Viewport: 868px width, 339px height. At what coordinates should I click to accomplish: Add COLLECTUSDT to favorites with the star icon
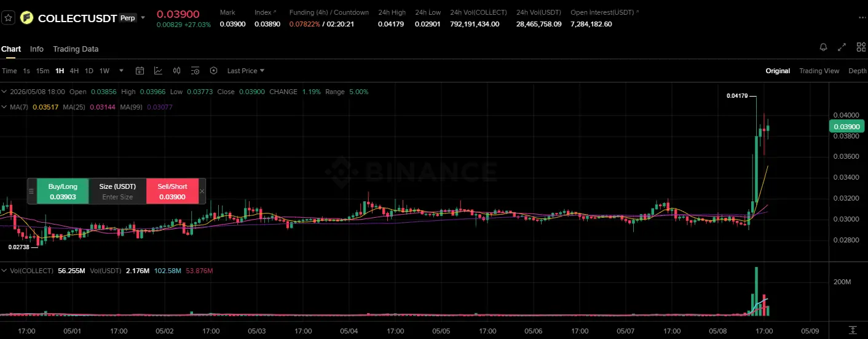8,18
